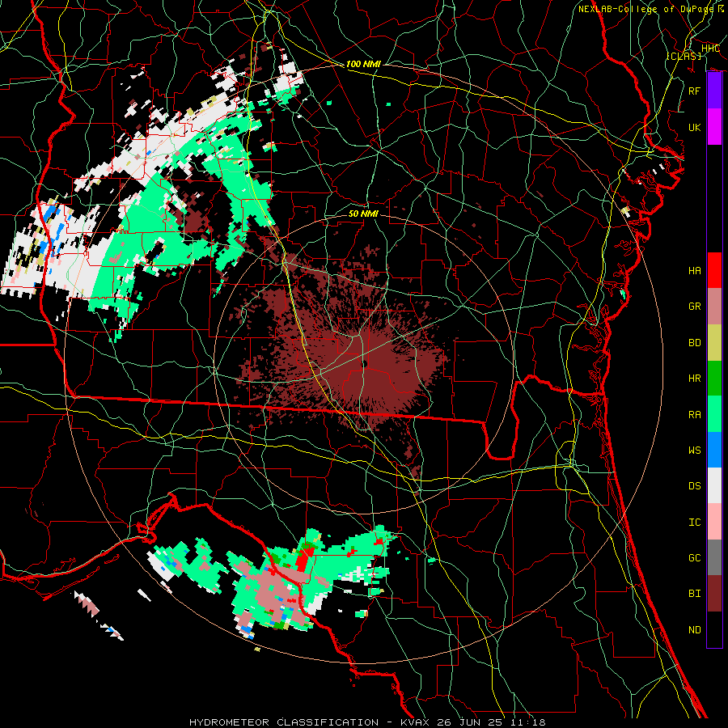Screen dimensions: 728x728
Task: Click the BI biological brown swatch
Action: click(714, 594)
